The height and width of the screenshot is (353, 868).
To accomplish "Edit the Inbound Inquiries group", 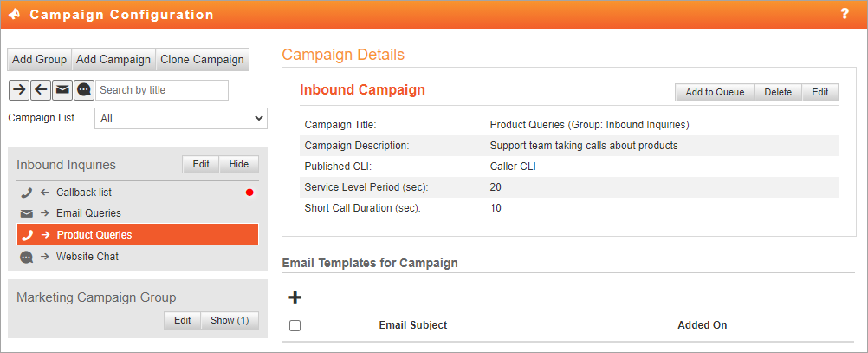I will 201,164.
